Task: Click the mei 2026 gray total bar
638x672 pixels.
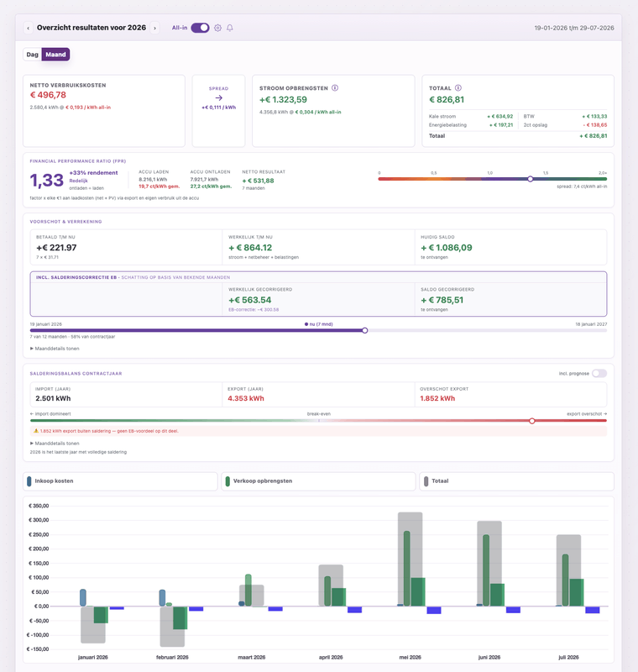Action: pyautogui.click(x=411, y=559)
